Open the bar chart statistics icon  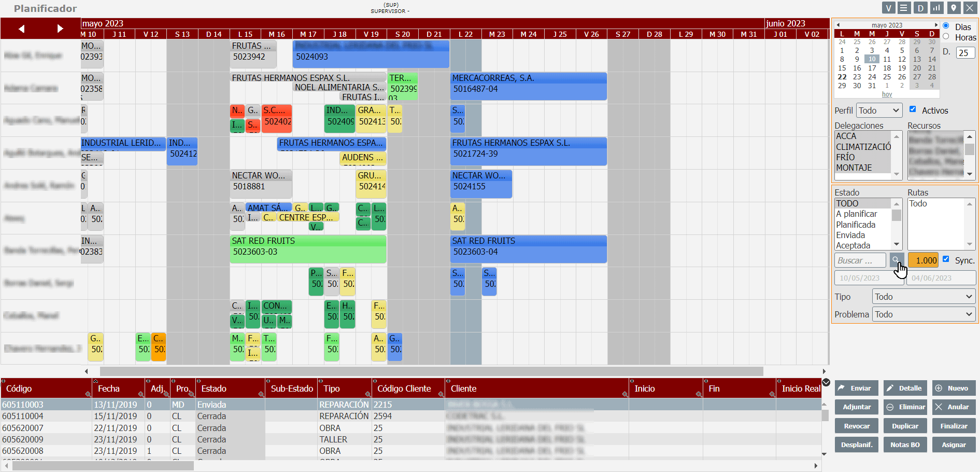click(936, 8)
